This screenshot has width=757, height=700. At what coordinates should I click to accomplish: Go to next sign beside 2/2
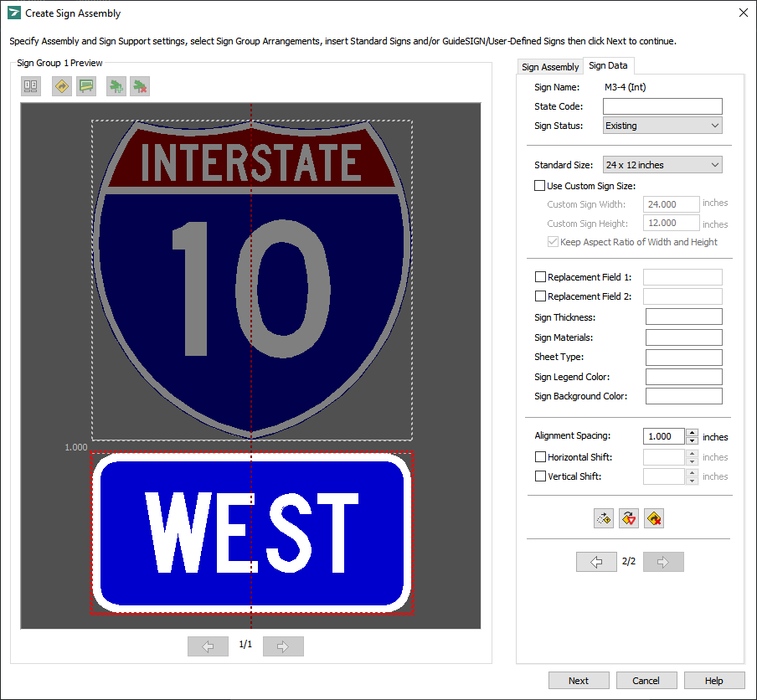(x=663, y=562)
